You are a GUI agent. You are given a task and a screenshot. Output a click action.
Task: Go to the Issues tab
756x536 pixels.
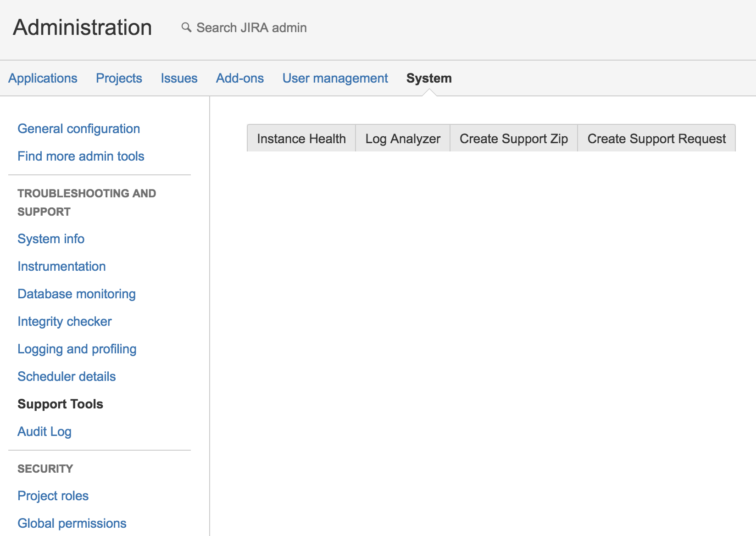[x=179, y=78]
